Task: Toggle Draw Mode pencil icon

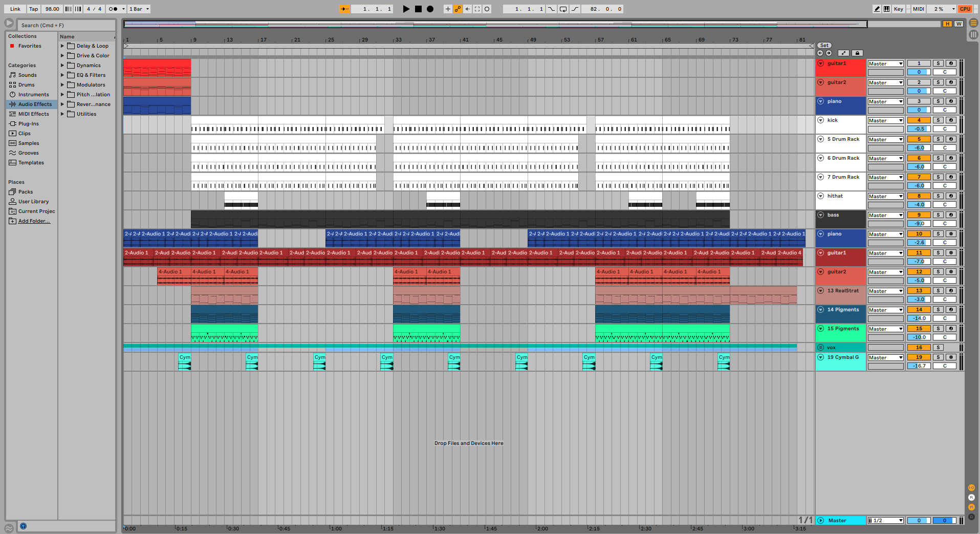Action: pyautogui.click(x=877, y=9)
